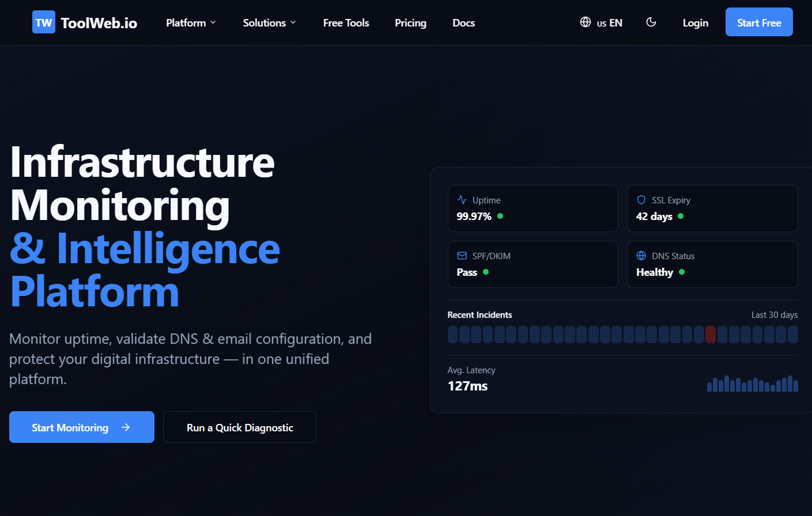Click Run a Quick Diagnostic

(239, 427)
